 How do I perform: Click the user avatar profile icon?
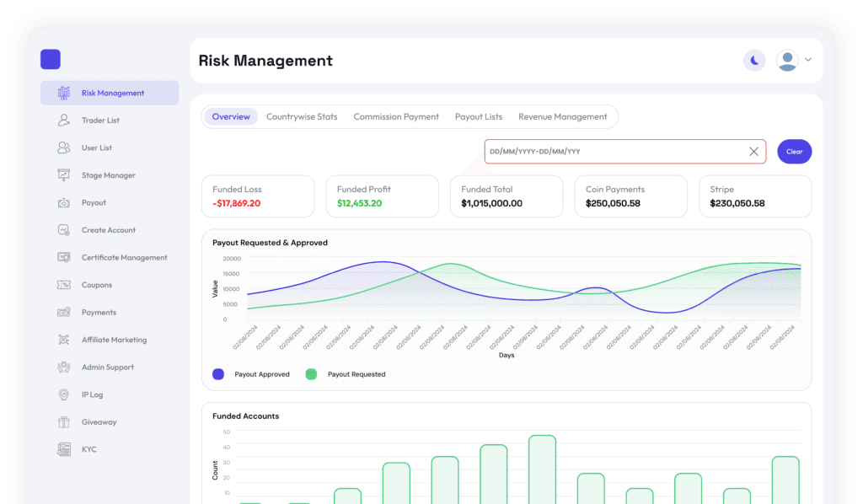point(787,60)
